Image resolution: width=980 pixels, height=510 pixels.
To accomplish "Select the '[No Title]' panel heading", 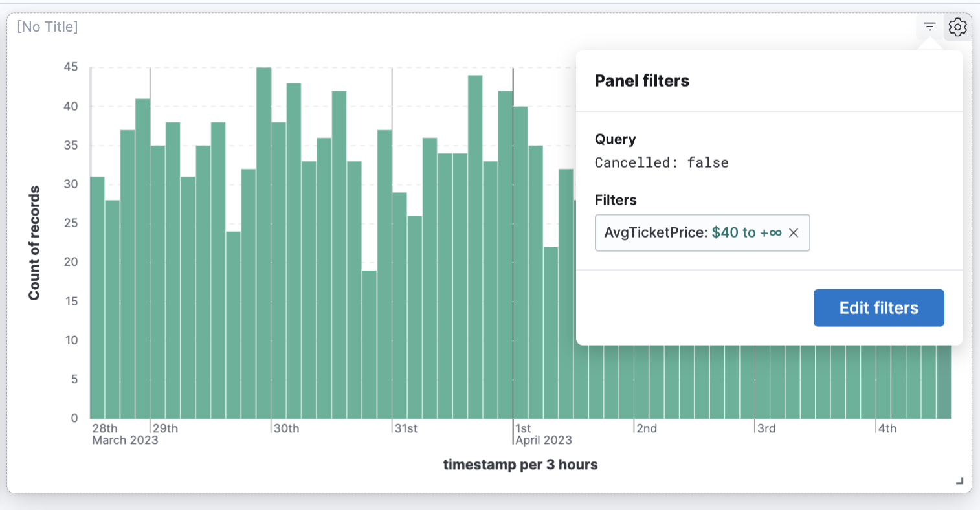I will click(46, 27).
